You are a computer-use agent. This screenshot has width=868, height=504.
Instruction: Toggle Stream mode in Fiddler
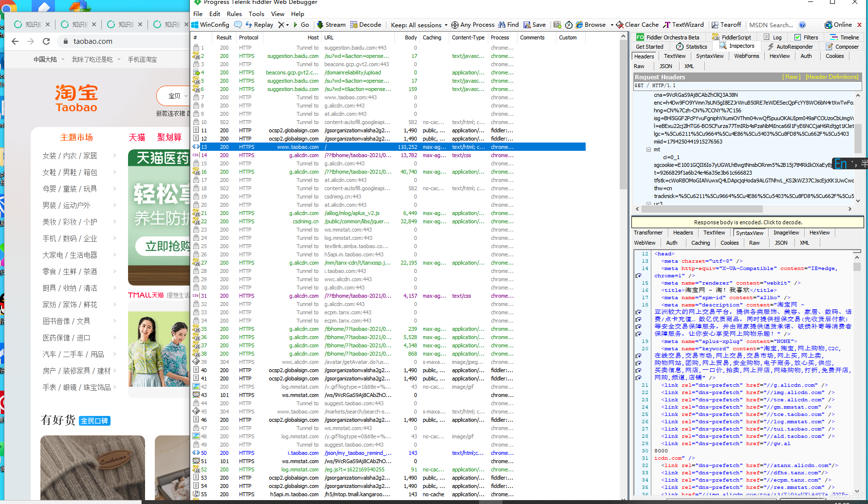(x=331, y=25)
